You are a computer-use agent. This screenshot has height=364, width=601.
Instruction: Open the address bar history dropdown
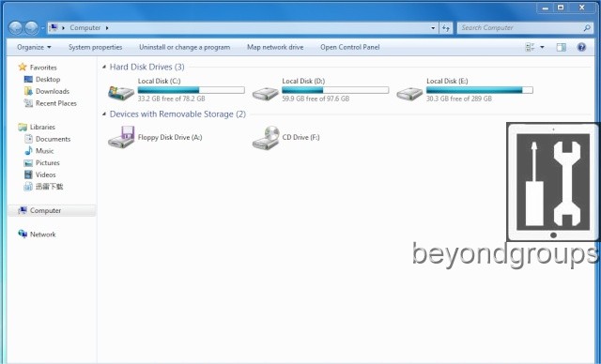(x=433, y=28)
